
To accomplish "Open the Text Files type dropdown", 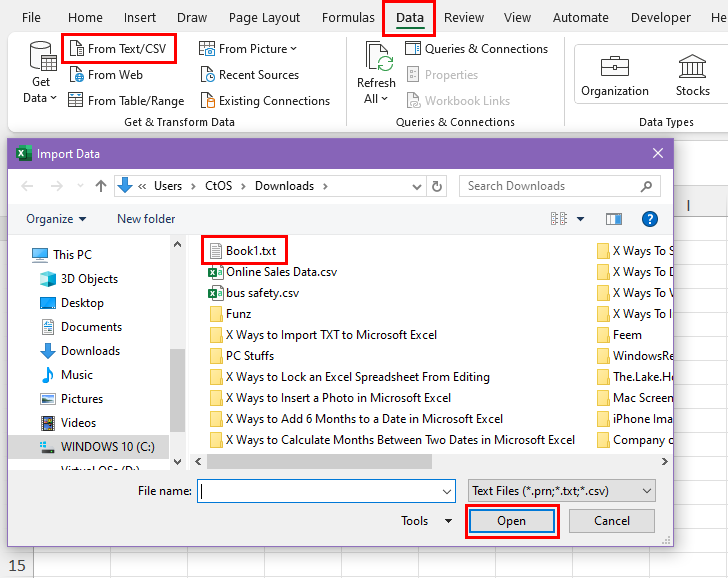I will tap(562, 491).
